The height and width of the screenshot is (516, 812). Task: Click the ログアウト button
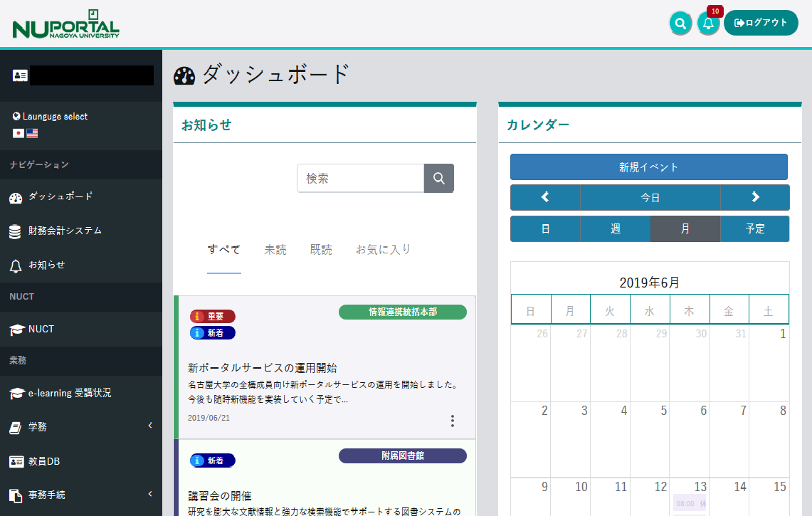(761, 23)
